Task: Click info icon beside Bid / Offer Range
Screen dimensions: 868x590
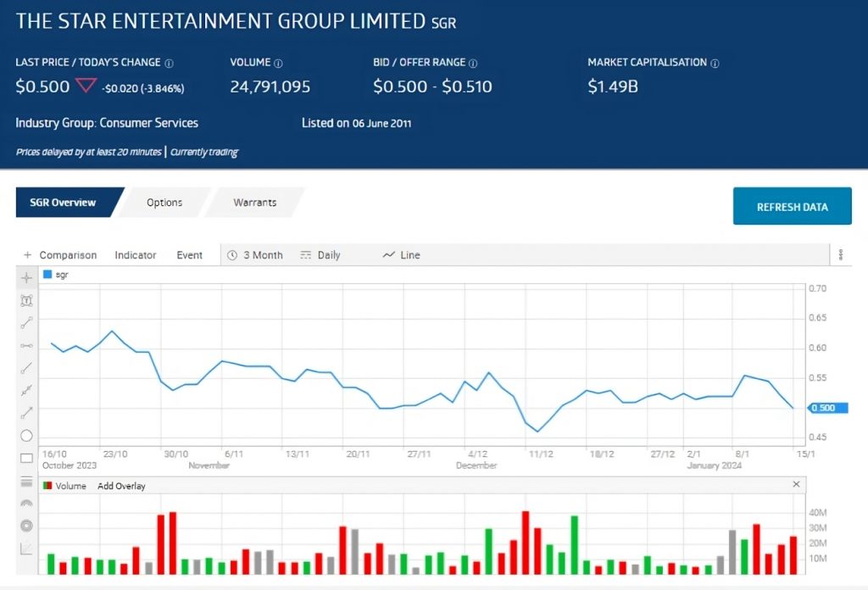Action: [473, 63]
